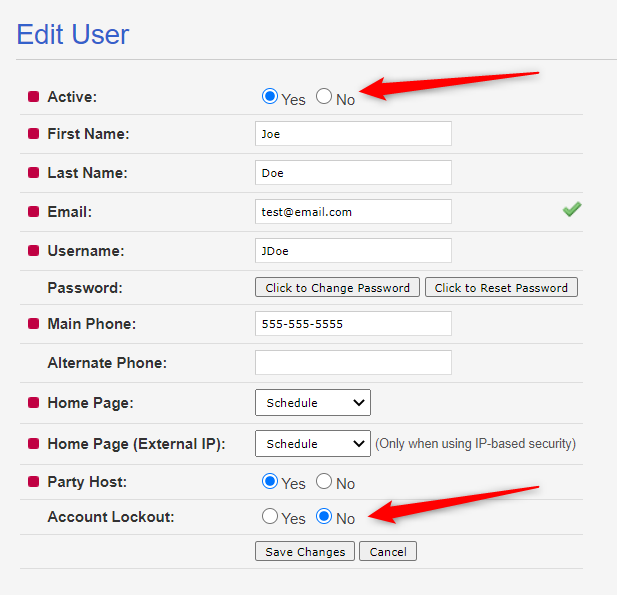
Task: Click the Click to Change Password button
Action: pyautogui.click(x=337, y=287)
